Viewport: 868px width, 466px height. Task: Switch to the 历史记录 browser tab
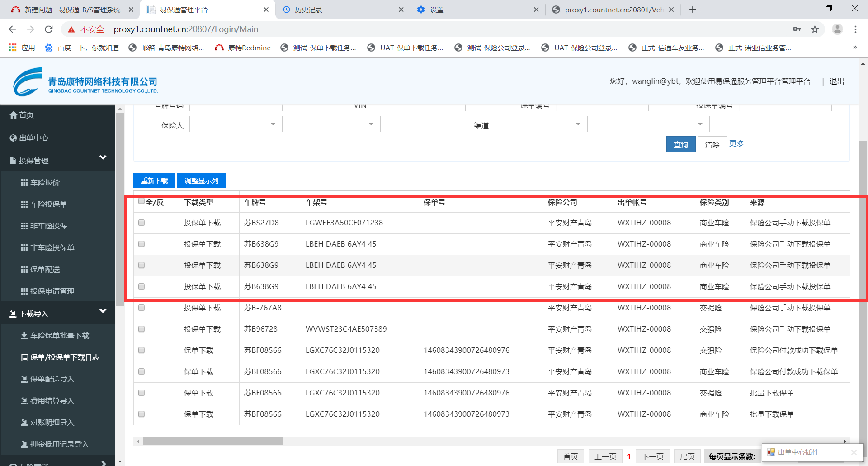pyautogui.click(x=308, y=10)
